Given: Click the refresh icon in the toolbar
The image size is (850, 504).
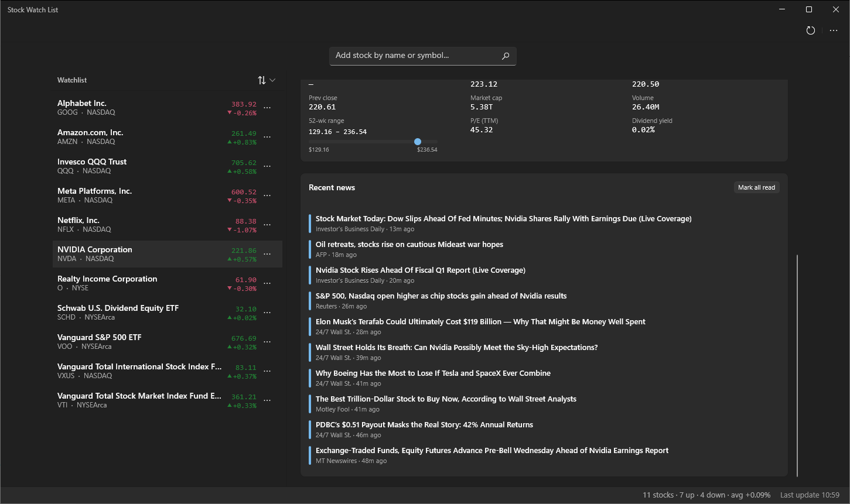Looking at the screenshot, I should (x=811, y=30).
